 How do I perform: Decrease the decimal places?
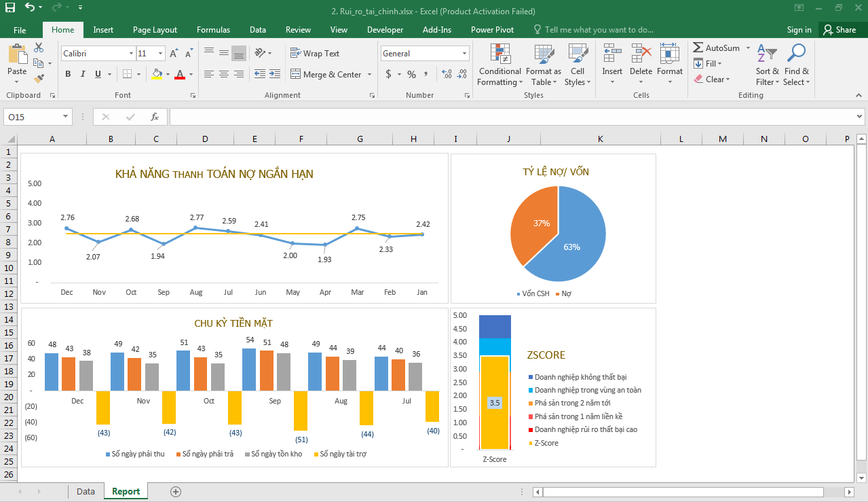(462, 74)
